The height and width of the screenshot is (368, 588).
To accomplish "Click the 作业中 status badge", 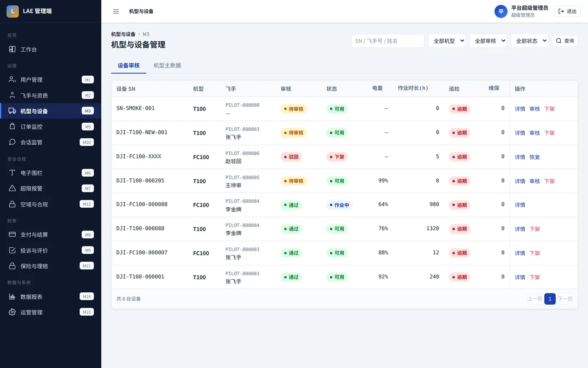I will pos(339,205).
